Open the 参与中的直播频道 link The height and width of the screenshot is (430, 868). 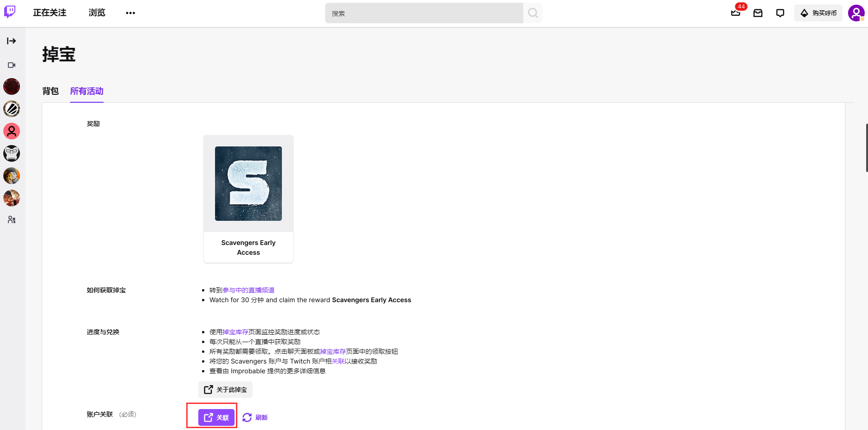point(248,290)
